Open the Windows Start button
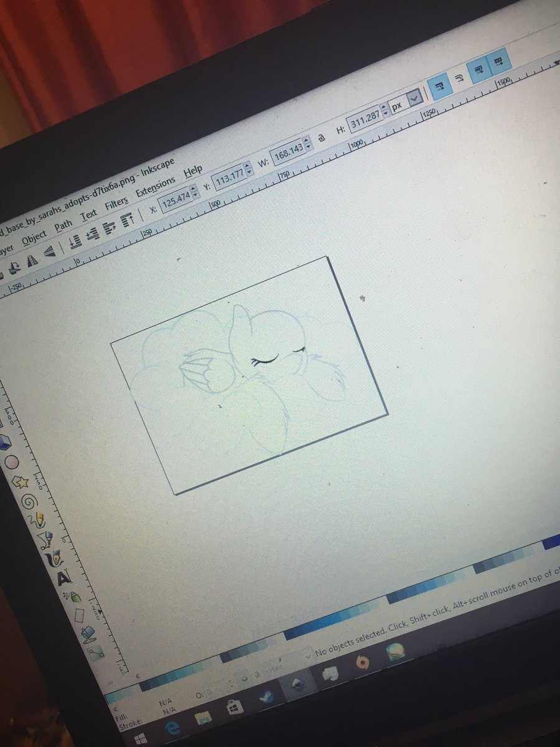 141,738
